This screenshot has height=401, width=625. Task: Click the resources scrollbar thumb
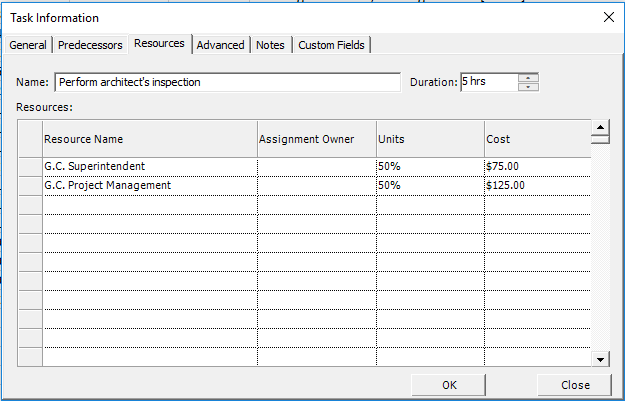[x=600, y=140]
